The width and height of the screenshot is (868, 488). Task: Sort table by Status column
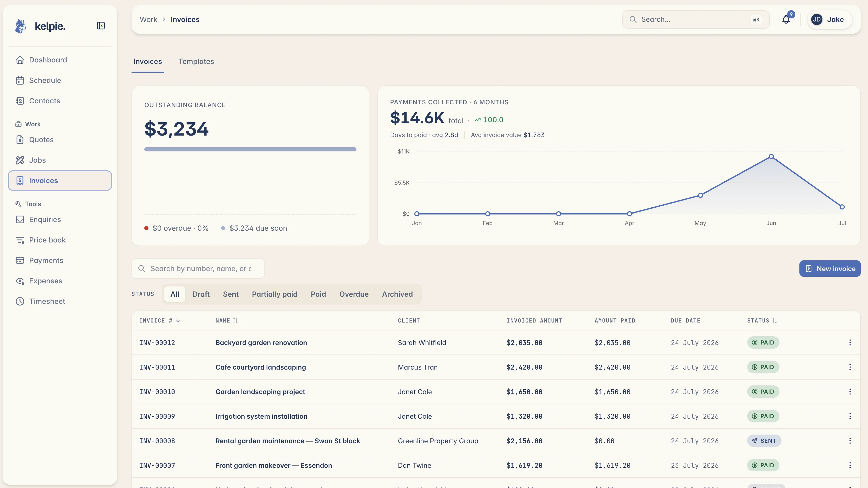(x=762, y=321)
